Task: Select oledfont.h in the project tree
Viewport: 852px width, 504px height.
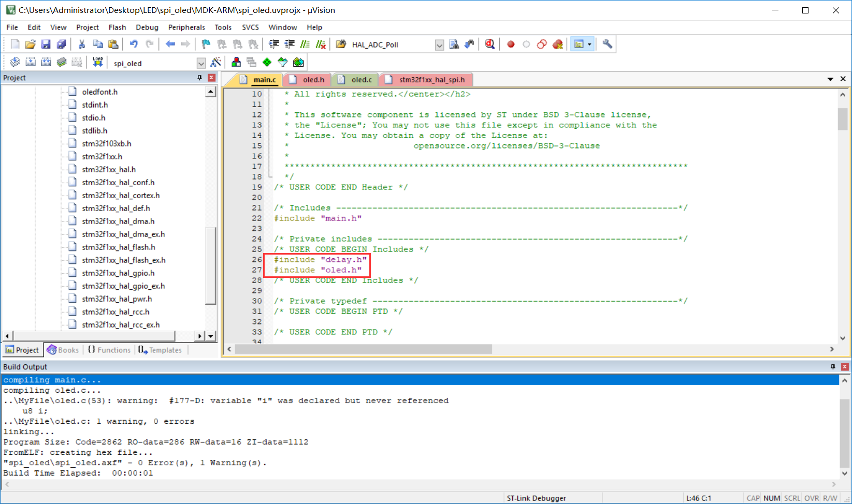Action: point(99,92)
